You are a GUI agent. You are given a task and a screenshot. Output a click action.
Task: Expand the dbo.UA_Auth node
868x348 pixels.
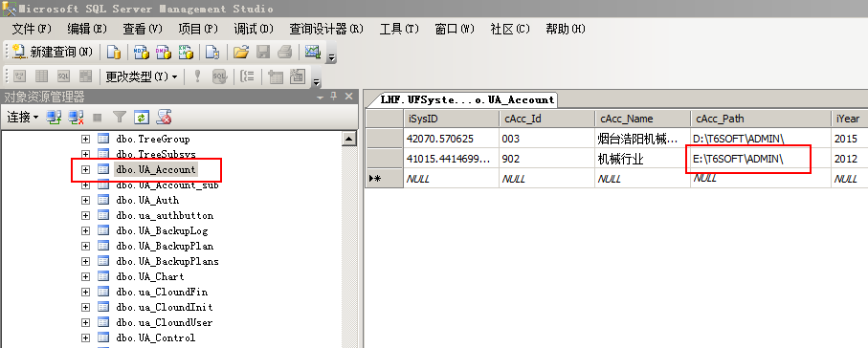pyautogui.click(x=85, y=200)
